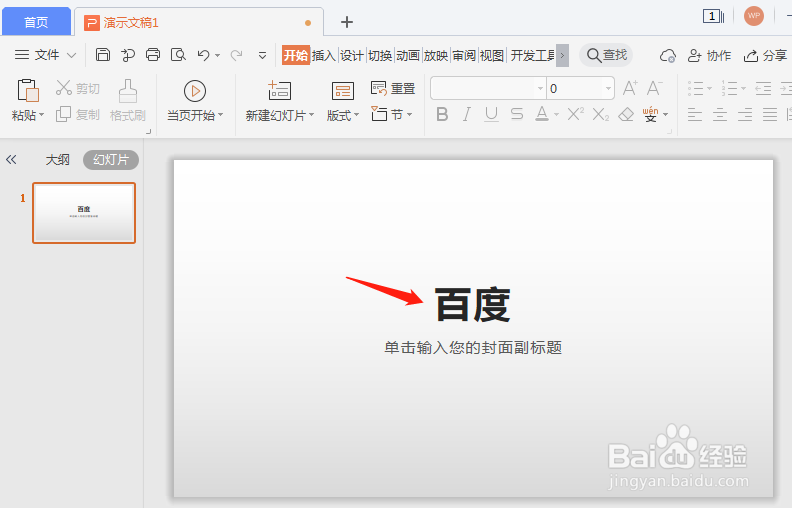
Task: Center align text
Action: (x=720, y=115)
